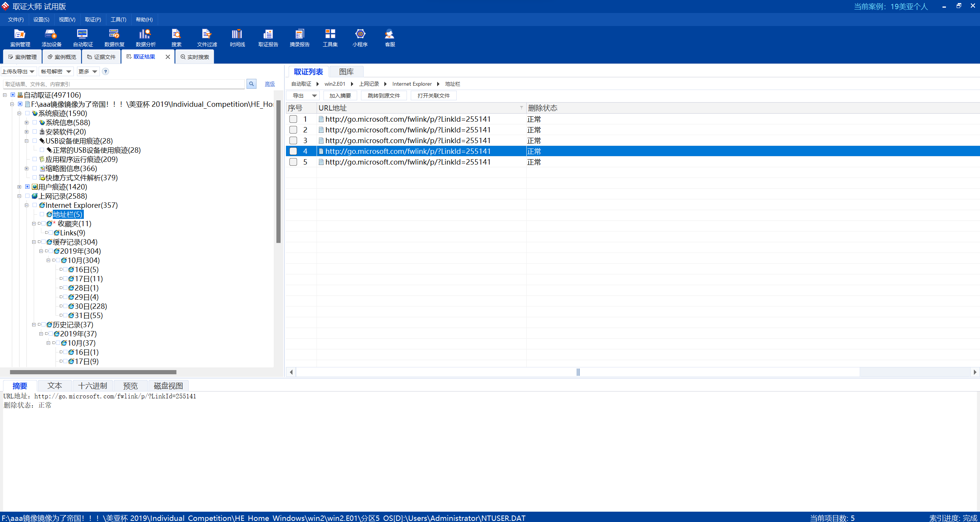Click the 高级 advanced search link
The height and width of the screenshot is (522, 980).
point(269,84)
